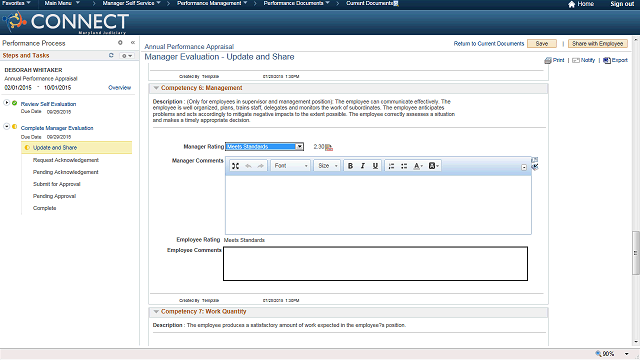The height and width of the screenshot is (360, 640).
Task: Undo last edit in Manager Comments toolbar
Action: 248,166
